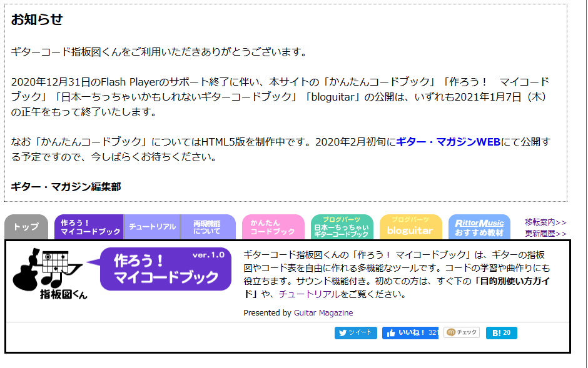Switch to the 再現機能について tab

pos(208,227)
